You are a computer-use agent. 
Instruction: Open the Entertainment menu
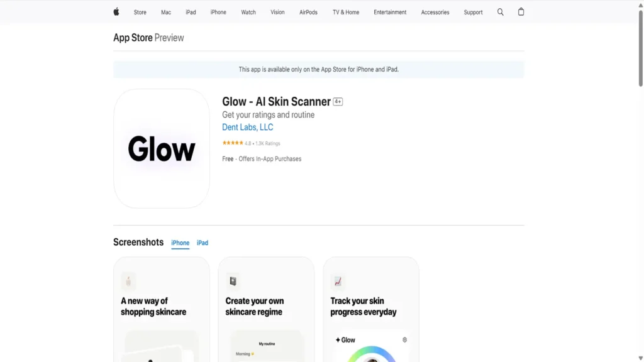pyautogui.click(x=390, y=13)
